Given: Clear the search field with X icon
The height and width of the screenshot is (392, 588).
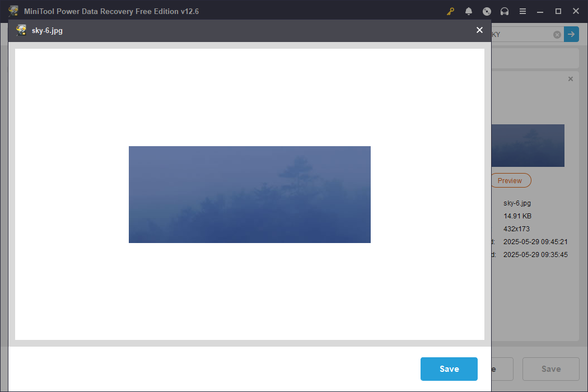Looking at the screenshot, I should [x=557, y=35].
